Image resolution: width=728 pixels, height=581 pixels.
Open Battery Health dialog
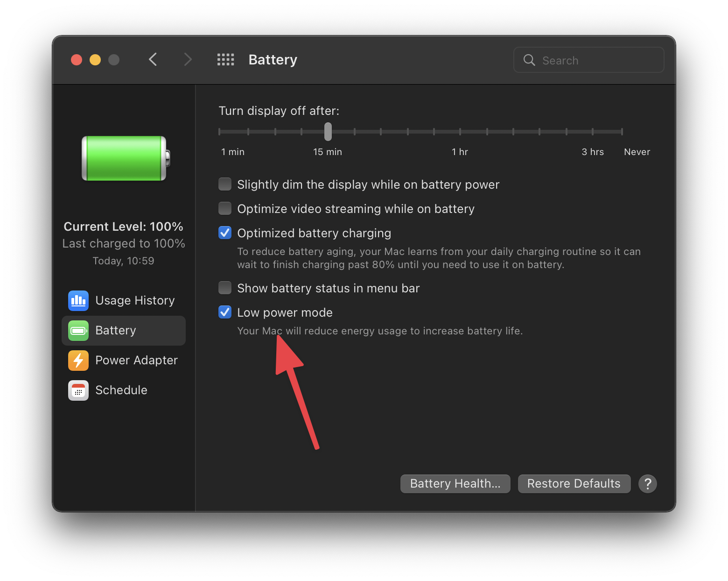click(455, 484)
